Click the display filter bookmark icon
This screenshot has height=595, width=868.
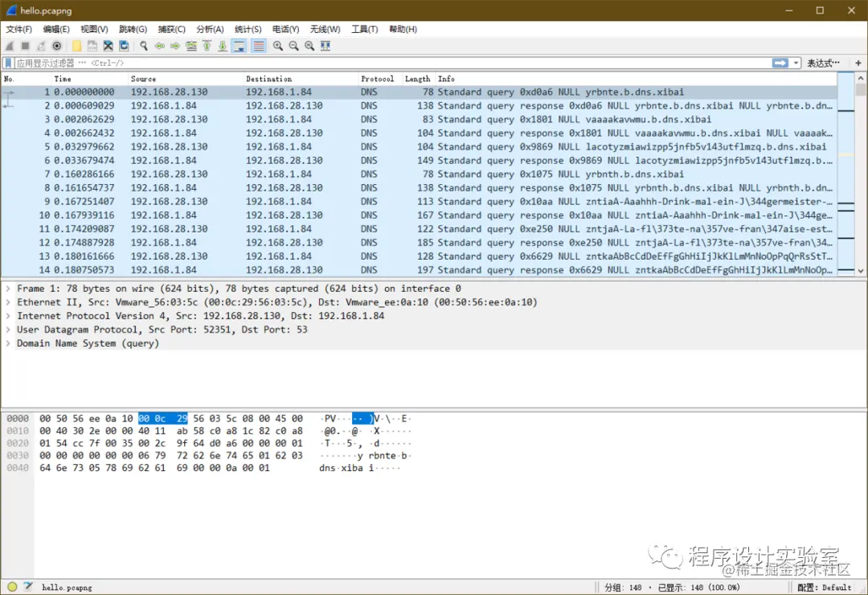point(8,64)
